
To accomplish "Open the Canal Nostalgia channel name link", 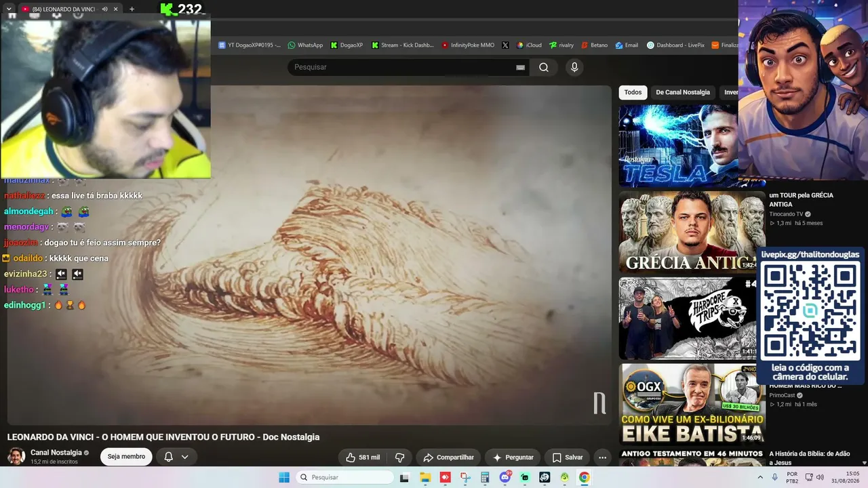I will tap(56, 452).
